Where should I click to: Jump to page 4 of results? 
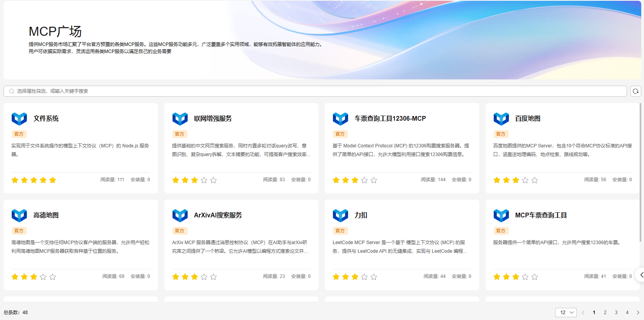pyautogui.click(x=627, y=313)
